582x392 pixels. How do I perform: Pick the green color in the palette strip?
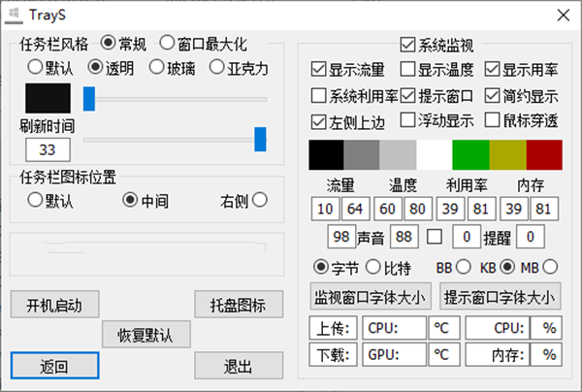click(x=470, y=155)
